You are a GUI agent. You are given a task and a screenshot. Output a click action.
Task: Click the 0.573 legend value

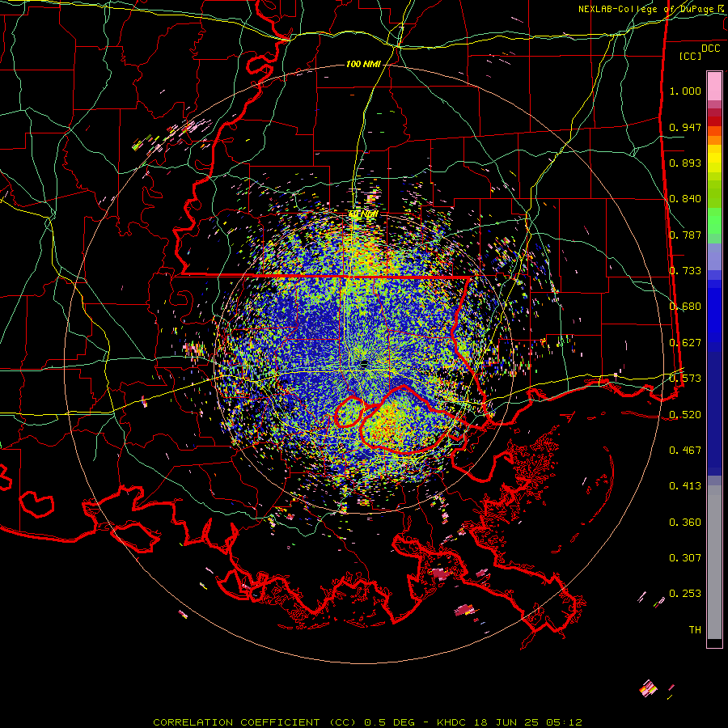tap(685, 379)
